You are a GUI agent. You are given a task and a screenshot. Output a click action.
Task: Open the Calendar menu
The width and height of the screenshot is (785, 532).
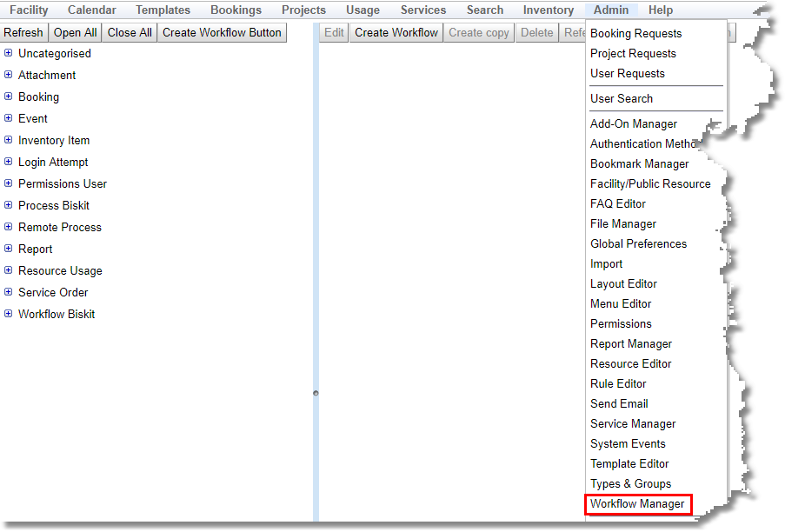[91, 10]
